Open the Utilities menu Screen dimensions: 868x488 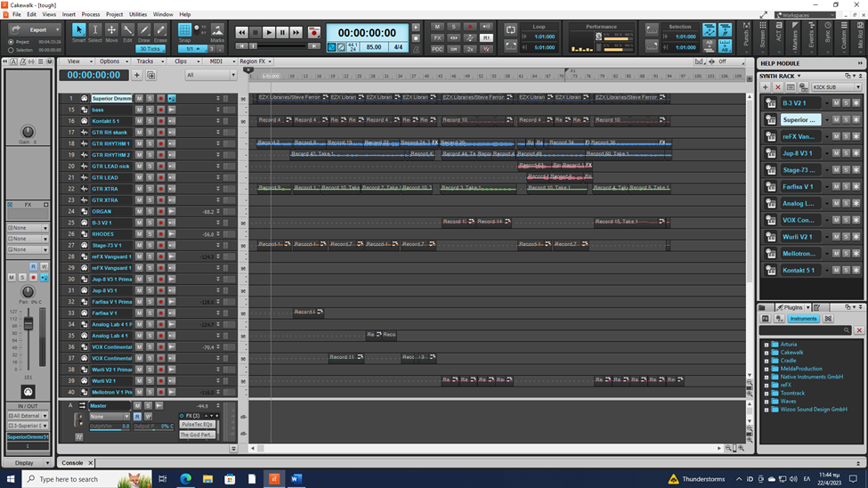pyautogui.click(x=138, y=14)
